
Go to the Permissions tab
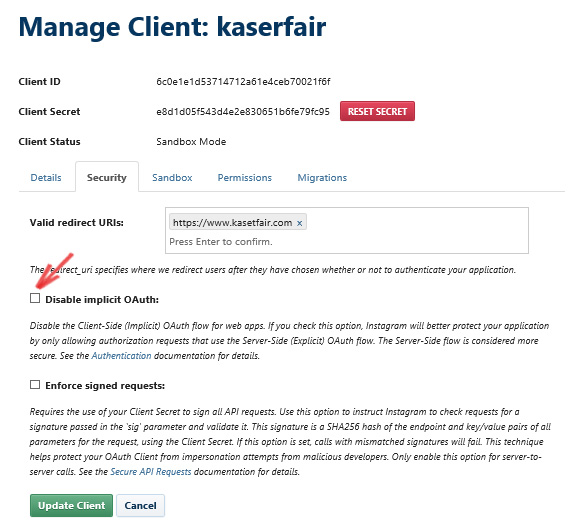click(x=245, y=178)
